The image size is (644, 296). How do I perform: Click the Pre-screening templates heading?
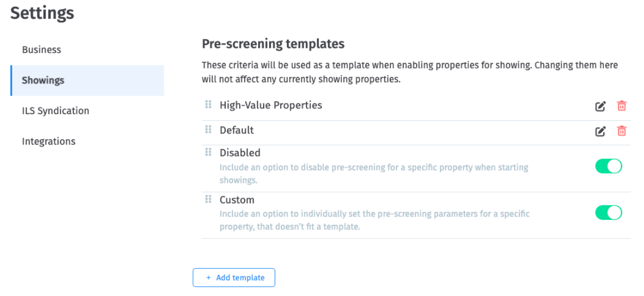click(273, 43)
